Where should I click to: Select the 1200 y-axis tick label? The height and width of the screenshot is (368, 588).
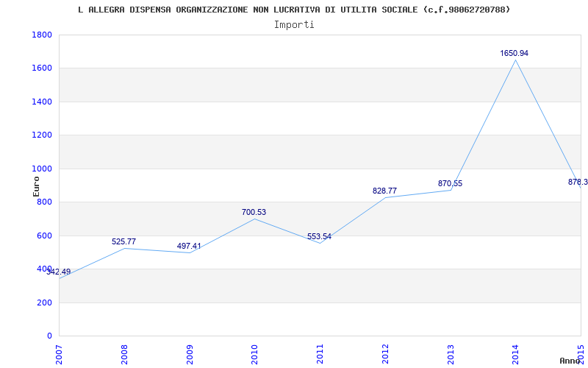[42, 135]
